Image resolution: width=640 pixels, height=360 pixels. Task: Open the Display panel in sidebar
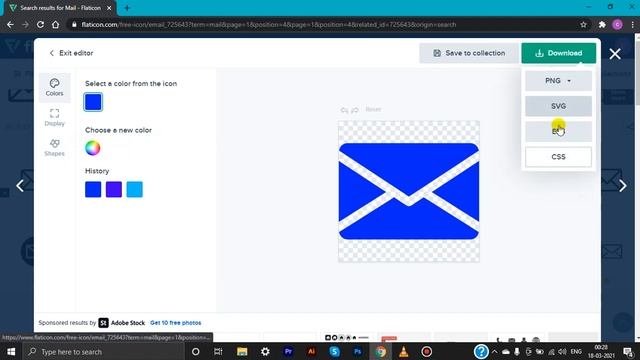click(x=54, y=118)
